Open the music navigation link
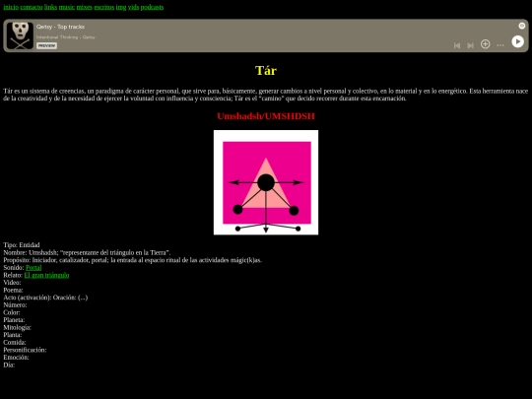The image size is (532, 399). (x=67, y=7)
